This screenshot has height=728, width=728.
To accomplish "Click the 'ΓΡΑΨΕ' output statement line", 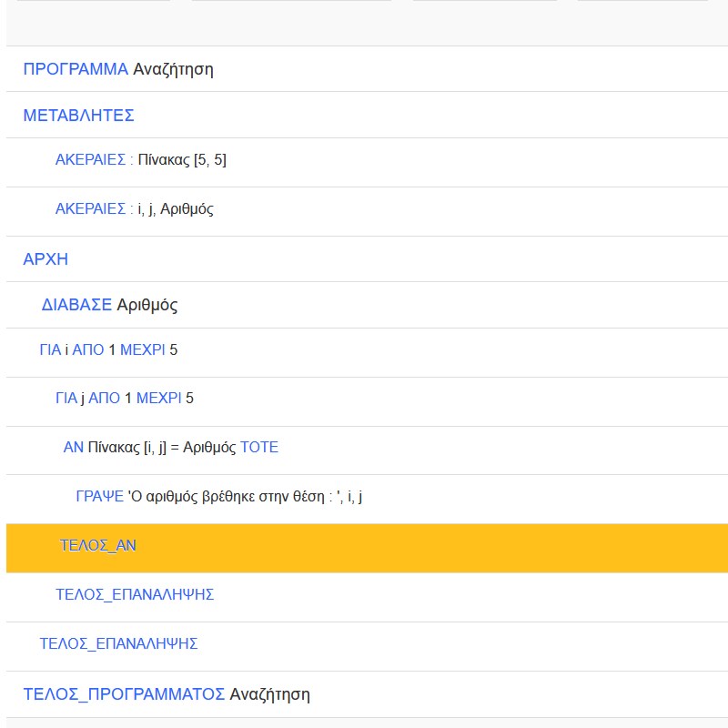I will click(x=367, y=500).
